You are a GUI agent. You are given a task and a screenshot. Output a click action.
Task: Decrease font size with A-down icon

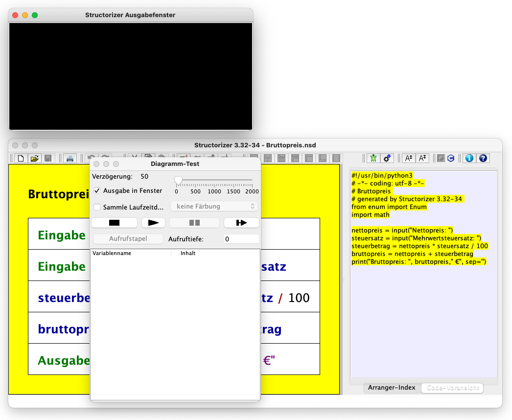[422, 159]
